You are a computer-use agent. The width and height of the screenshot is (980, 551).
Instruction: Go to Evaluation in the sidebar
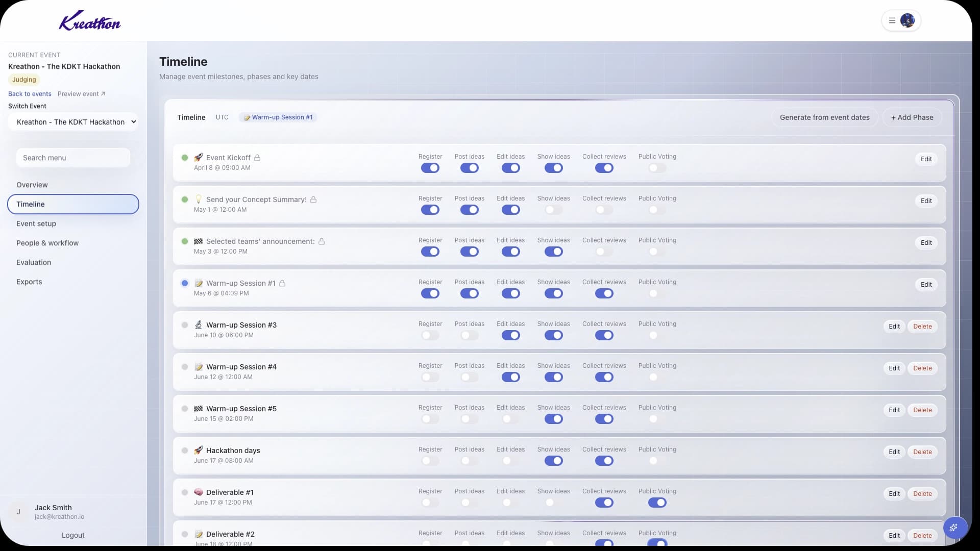tap(73, 262)
